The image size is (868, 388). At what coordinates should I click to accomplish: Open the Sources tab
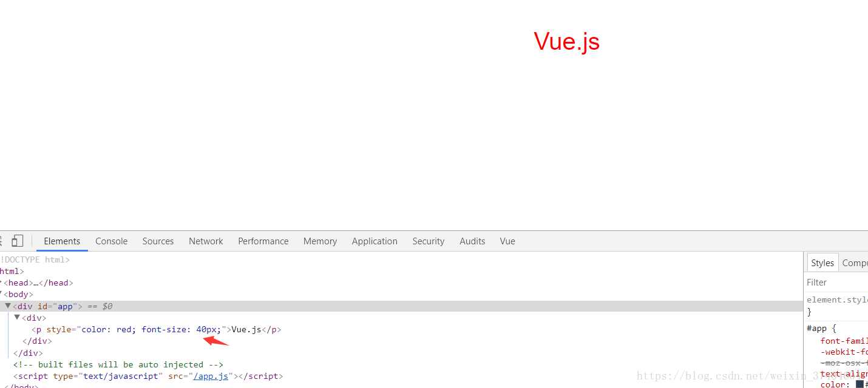(158, 241)
